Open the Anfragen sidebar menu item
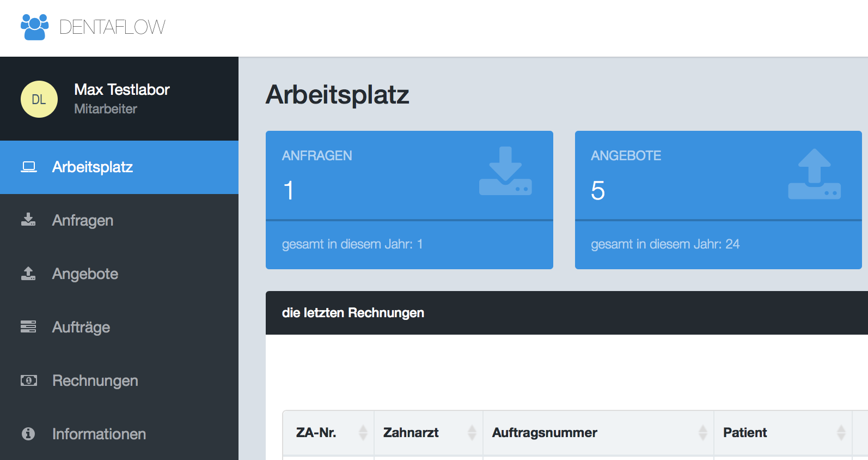The image size is (868, 460). click(x=83, y=220)
